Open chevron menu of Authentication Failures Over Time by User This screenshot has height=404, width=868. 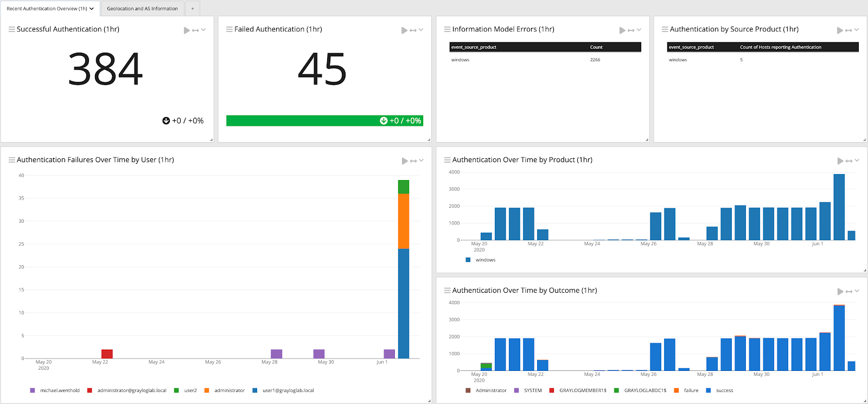tap(422, 161)
